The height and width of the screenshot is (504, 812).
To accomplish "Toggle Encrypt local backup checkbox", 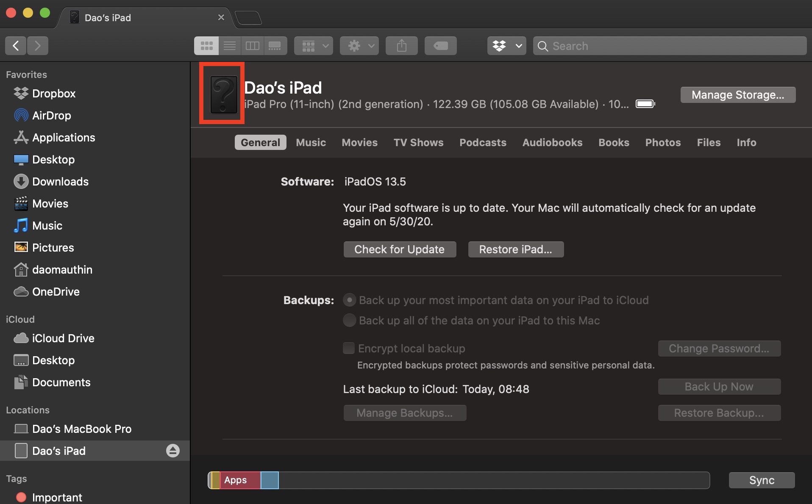I will click(x=349, y=349).
